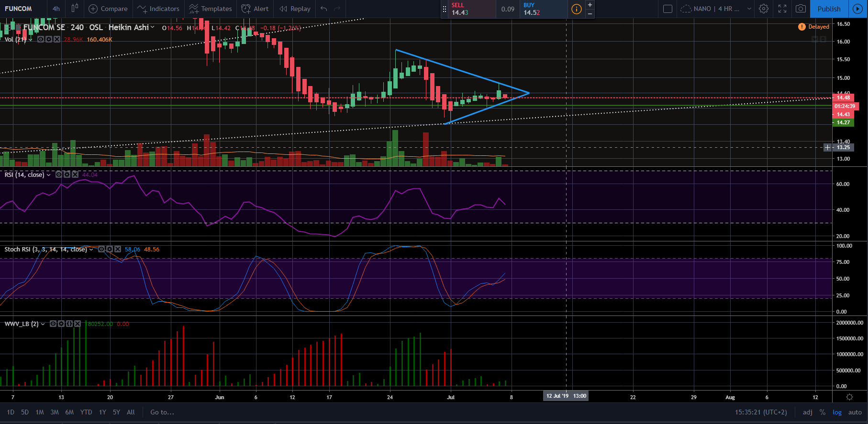Change the 4h interval selector
Image resolution: width=868 pixels, height=424 pixels.
pos(56,9)
